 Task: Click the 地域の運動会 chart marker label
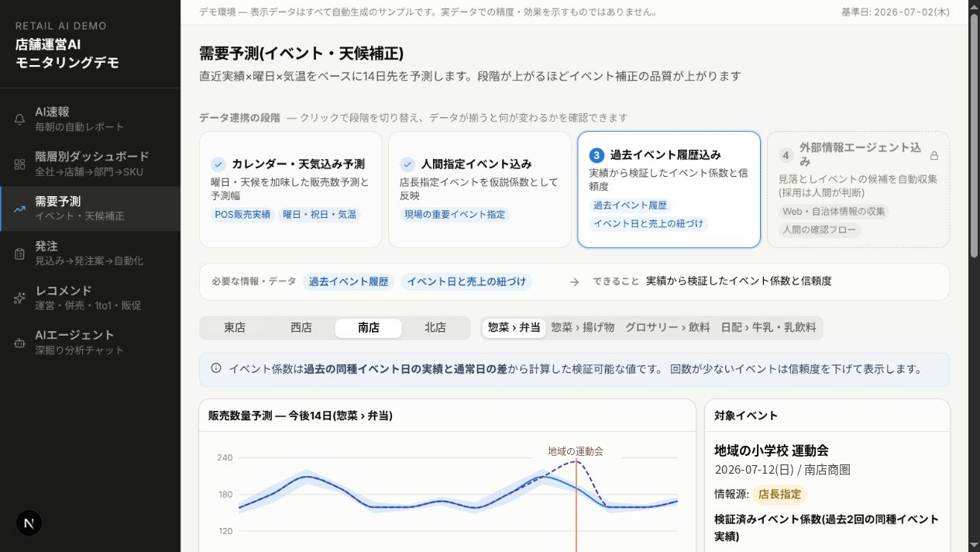[575, 451]
